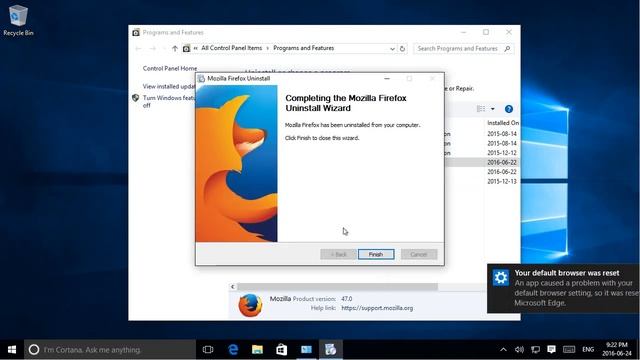Click the ENG language indicator
The width and height of the screenshot is (640, 360).
pos(588,349)
